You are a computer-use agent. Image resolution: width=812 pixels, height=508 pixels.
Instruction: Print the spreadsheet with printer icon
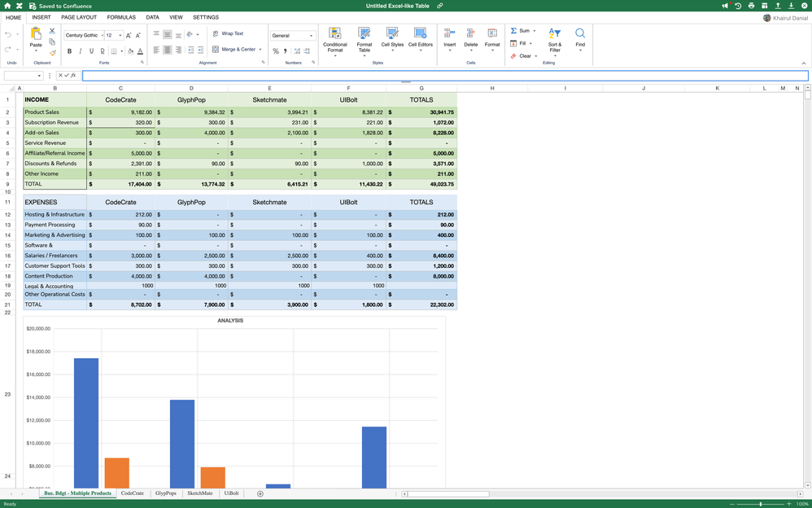click(752, 6)
